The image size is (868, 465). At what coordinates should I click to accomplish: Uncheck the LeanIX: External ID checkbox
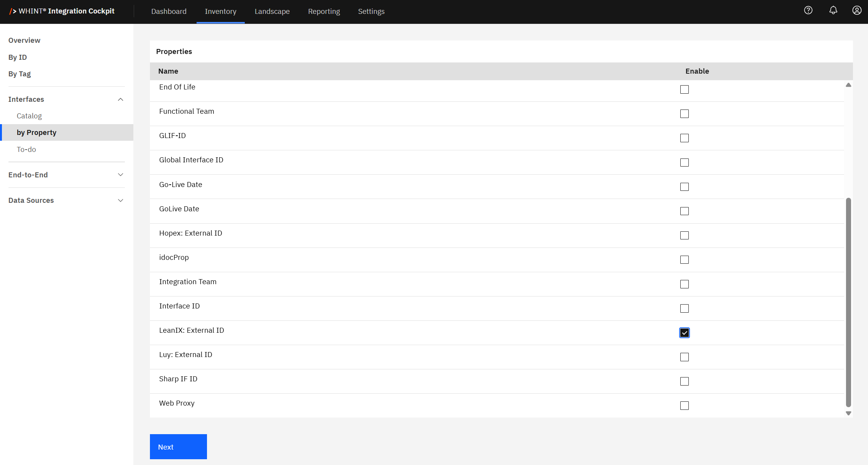point(685,333)
